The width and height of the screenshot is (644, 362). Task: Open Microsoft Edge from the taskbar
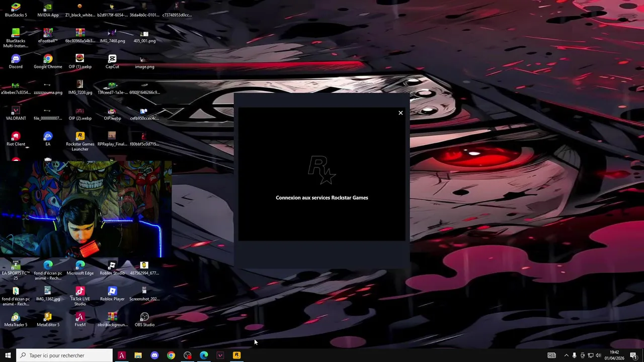204,355
